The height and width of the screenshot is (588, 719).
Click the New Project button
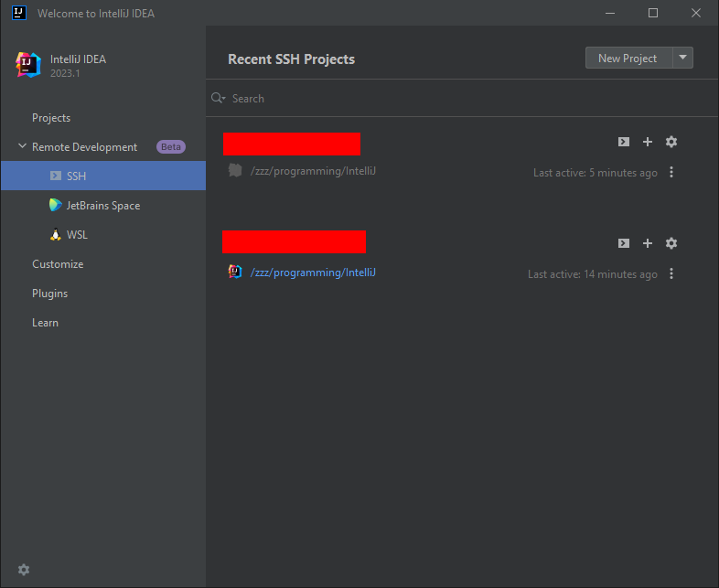coord(628,58)
